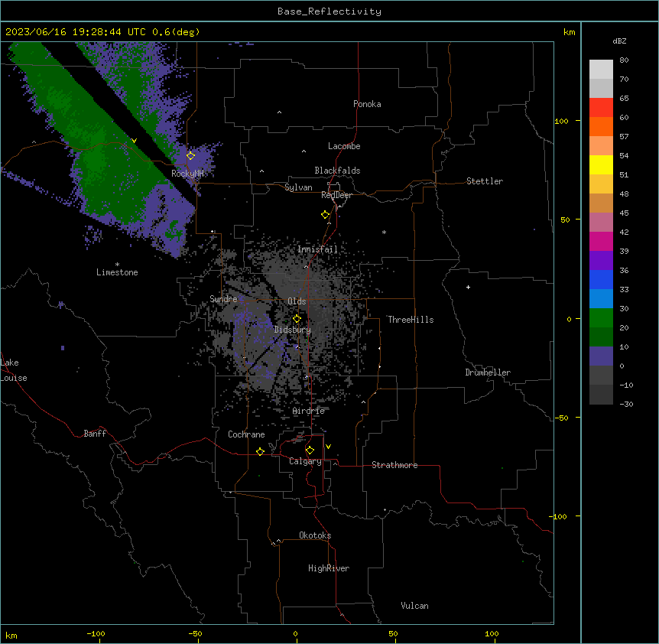Image resolution: width=659 pixels, height=644 pixels.
Task: Select the purple 36-39 dBZ legend swatch
Action: 601,261
